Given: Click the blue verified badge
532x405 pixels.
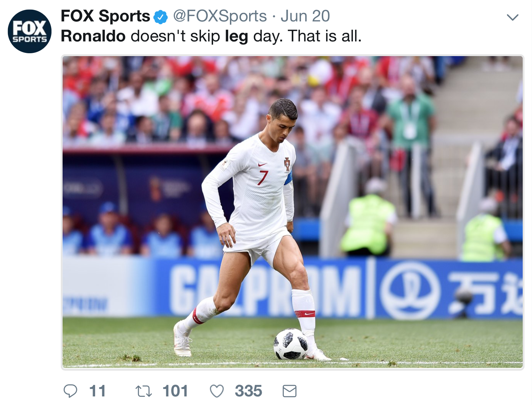Looking at the screenshot, I should tap(161, 16).
